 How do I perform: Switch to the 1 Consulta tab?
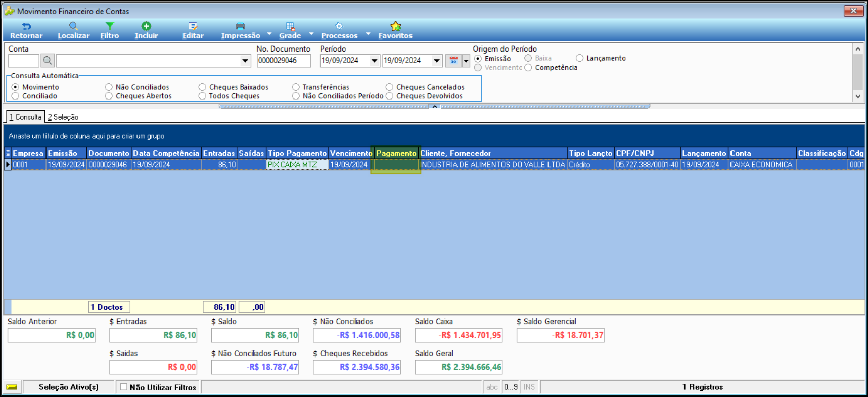tap(25, 117)
